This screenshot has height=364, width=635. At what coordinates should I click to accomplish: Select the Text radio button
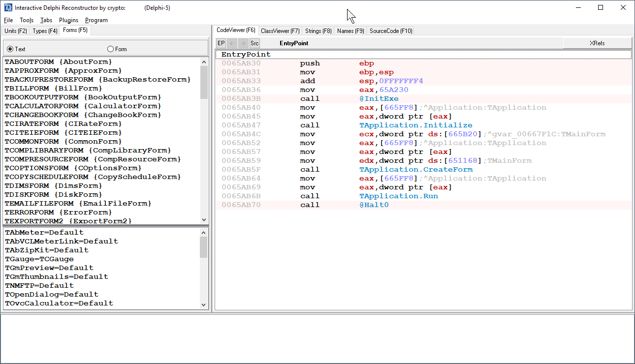(x=10, y=49)
